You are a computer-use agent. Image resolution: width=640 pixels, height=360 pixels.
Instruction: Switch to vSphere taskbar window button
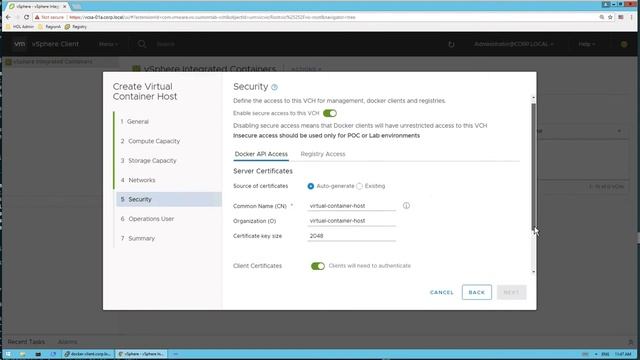coord(141,354)
